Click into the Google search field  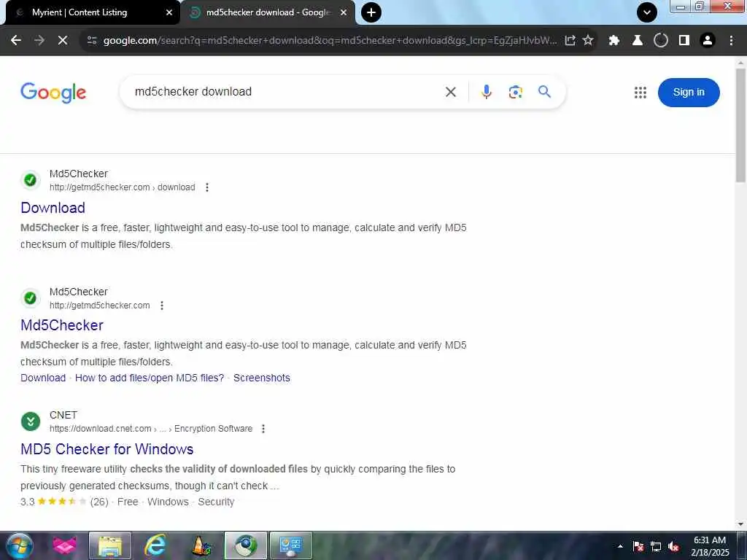click(x=286, y=92)
